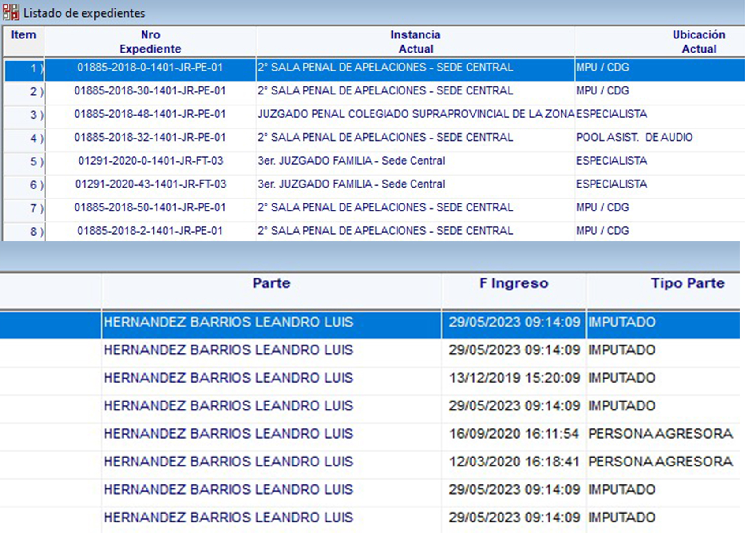The width and height of the screenshot is (756, 533).
Task: Click the Tipo Parte column header
Action: [687, 283]
